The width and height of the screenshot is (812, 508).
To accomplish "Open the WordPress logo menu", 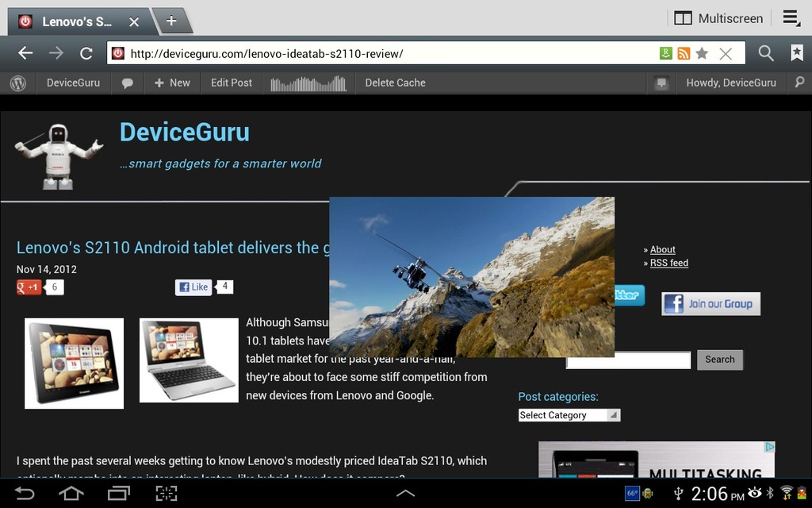I will coord(18,83).
